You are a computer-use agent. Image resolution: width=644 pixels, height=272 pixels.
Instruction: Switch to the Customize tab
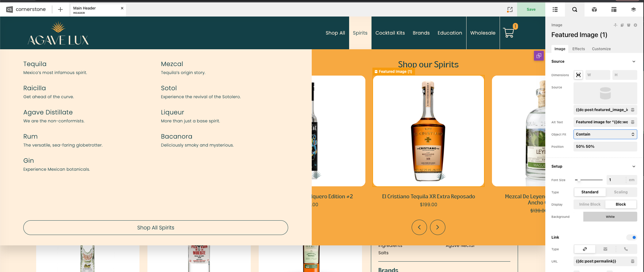(x=601, y=49)
